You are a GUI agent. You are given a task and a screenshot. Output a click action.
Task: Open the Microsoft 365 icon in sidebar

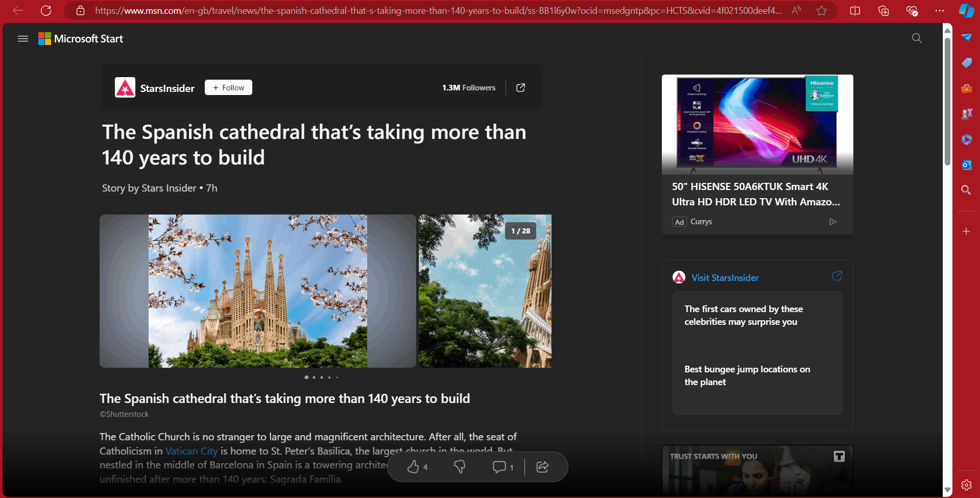coord(966,139)
